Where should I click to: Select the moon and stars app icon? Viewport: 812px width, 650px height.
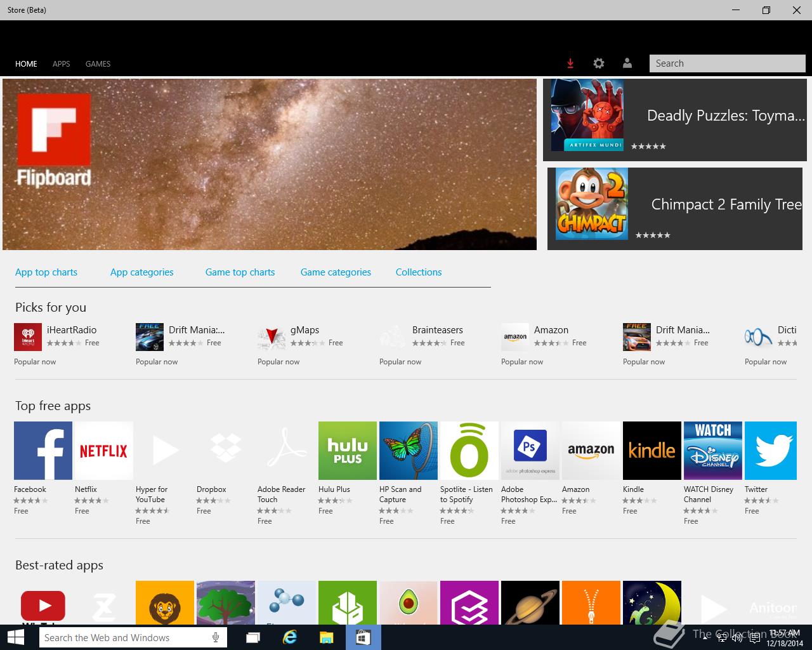click(x=652, y=602)
